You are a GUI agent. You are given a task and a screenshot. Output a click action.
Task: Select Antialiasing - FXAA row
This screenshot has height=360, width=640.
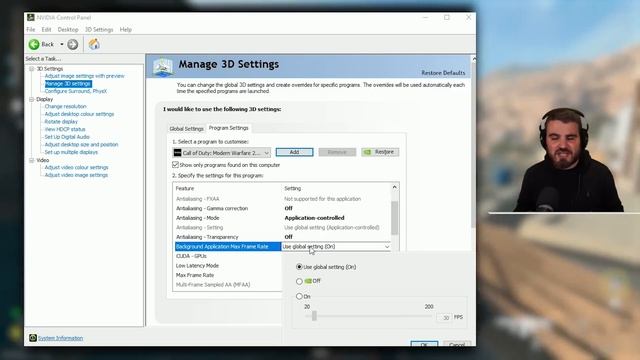282,199
